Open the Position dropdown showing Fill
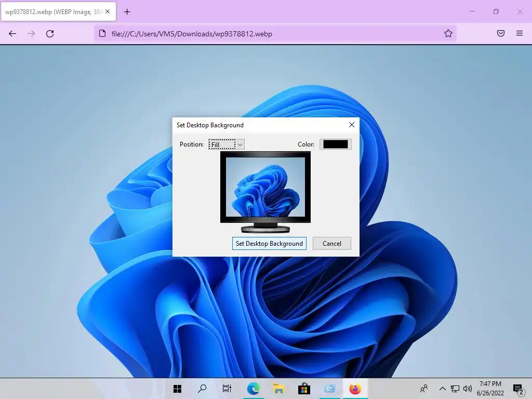 point(227,144)
